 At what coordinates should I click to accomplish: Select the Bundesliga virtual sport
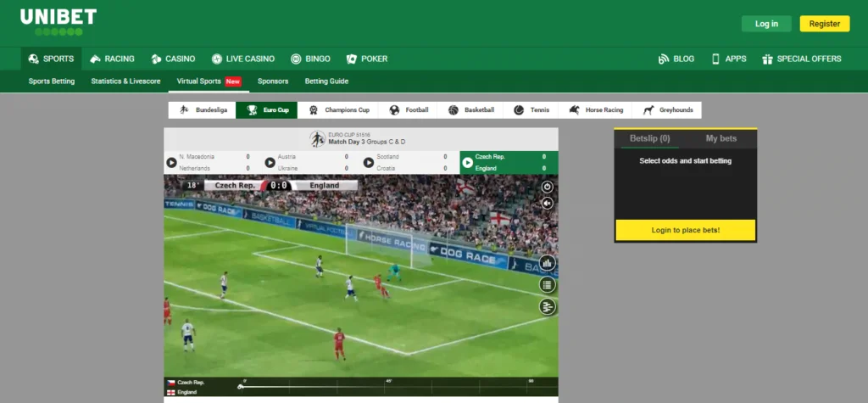coord(202,109)
